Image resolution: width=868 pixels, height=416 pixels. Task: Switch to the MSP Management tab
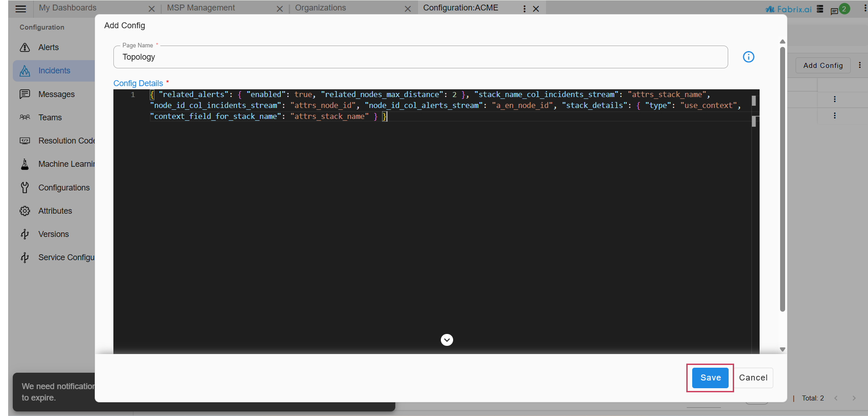(x=201, y=8)
